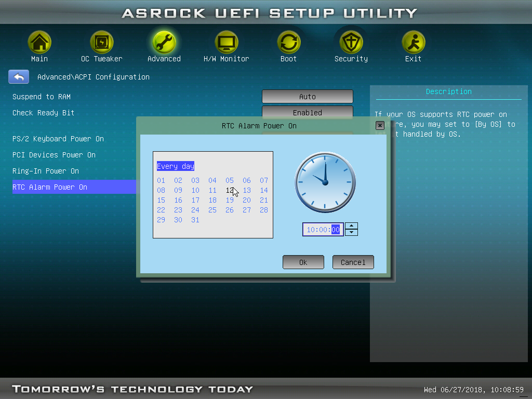Select PS/2 Keyboard Power On setting
The height and width of the screenshot is (399, 532).
(58, 139)
